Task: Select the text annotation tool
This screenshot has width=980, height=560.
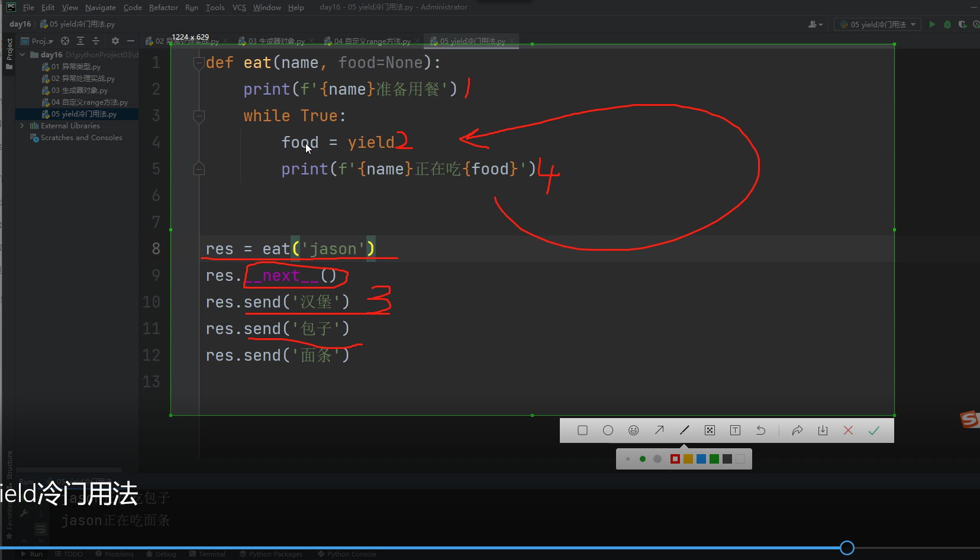Action: pyautogui.click(x=735, y=430)
